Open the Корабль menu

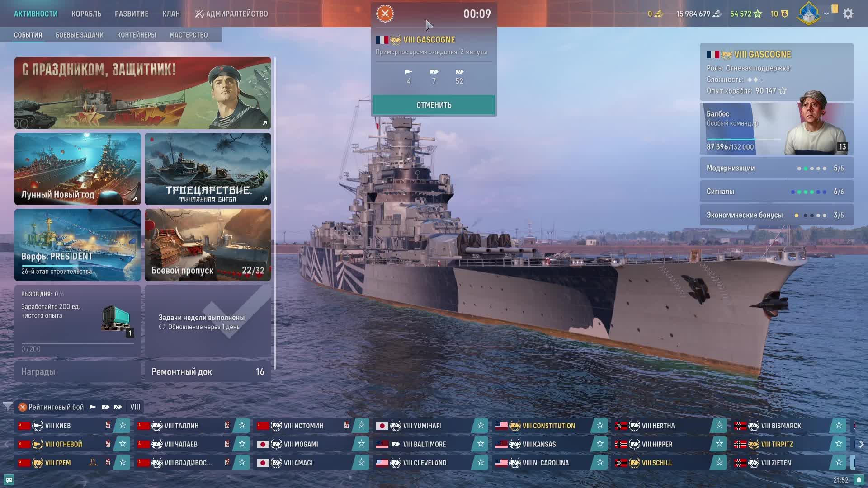(x=86, y=14)
